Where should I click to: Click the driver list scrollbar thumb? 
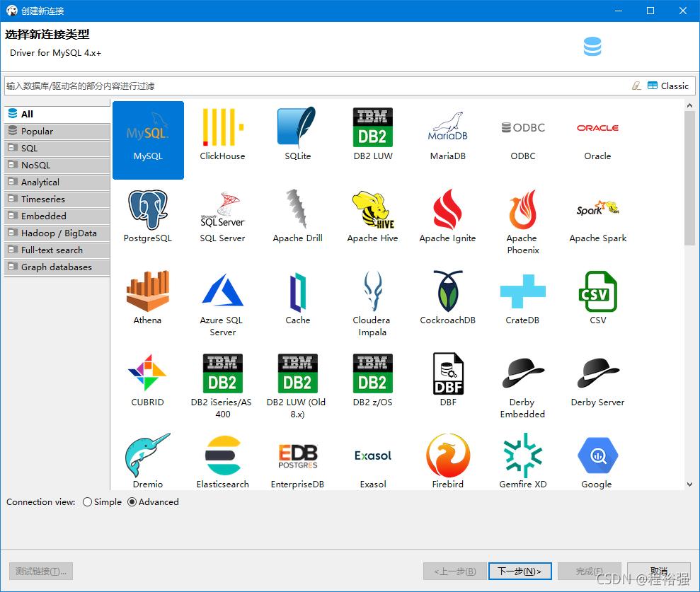(x=689, y=178)
